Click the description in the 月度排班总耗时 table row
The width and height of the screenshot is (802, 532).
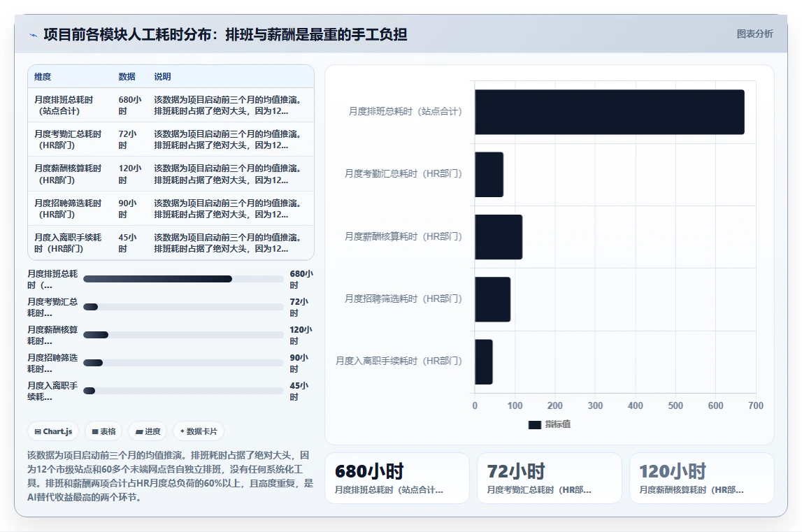(x=228, y=106)
